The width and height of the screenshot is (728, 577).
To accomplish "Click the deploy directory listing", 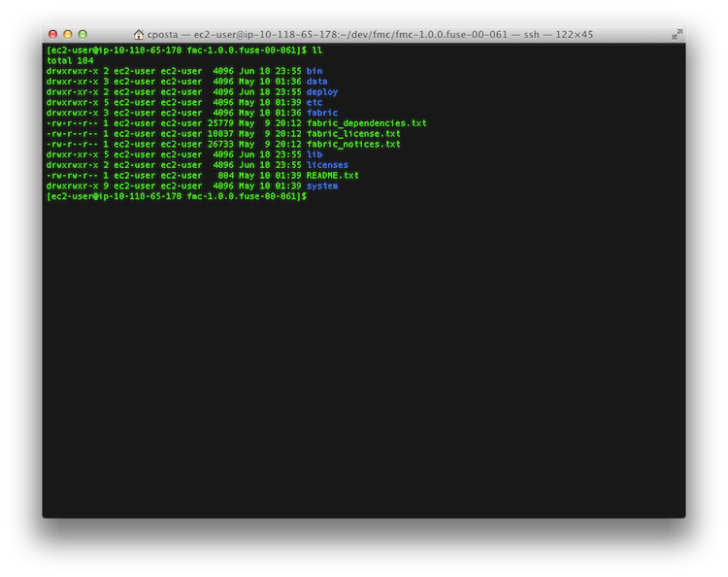I will click(322, 92).
